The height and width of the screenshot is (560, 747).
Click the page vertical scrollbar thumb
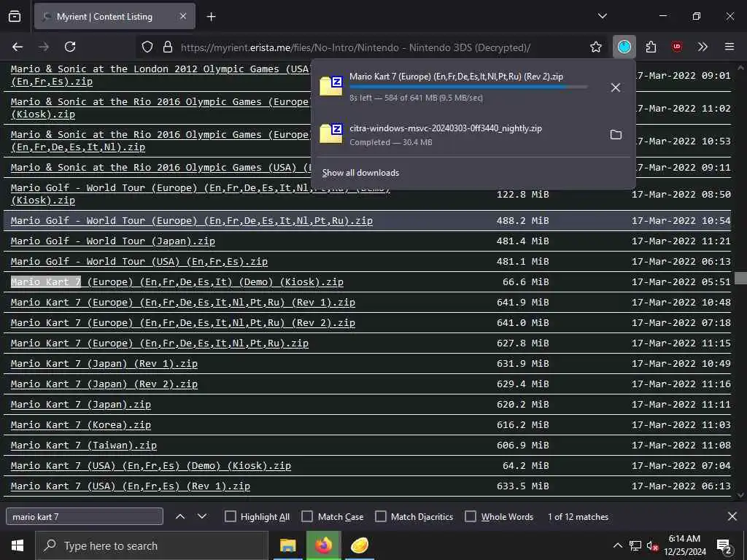point(741,278)
